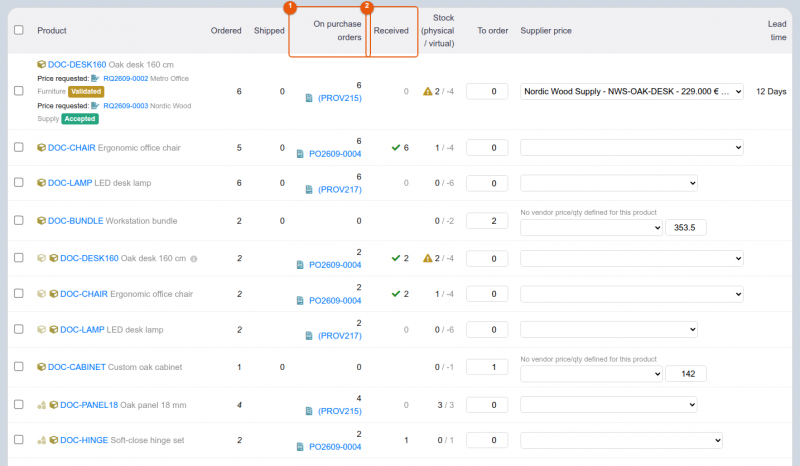
Task: Click product icon of DOC-CHAIR row ordered 5
Action: [41, 148]
